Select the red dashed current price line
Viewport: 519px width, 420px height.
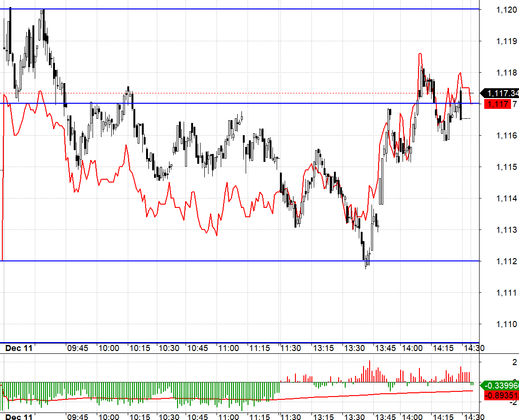pyautogui.click(x=240, y=93)
